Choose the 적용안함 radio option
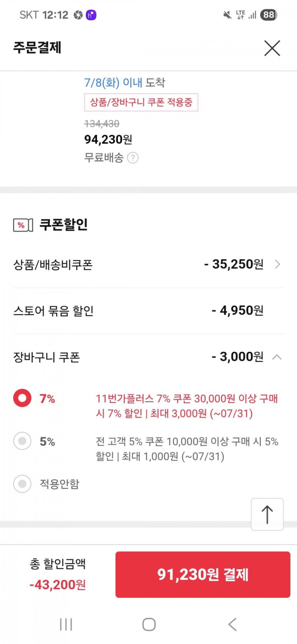297x644 pixels. [x=22, y=484]
